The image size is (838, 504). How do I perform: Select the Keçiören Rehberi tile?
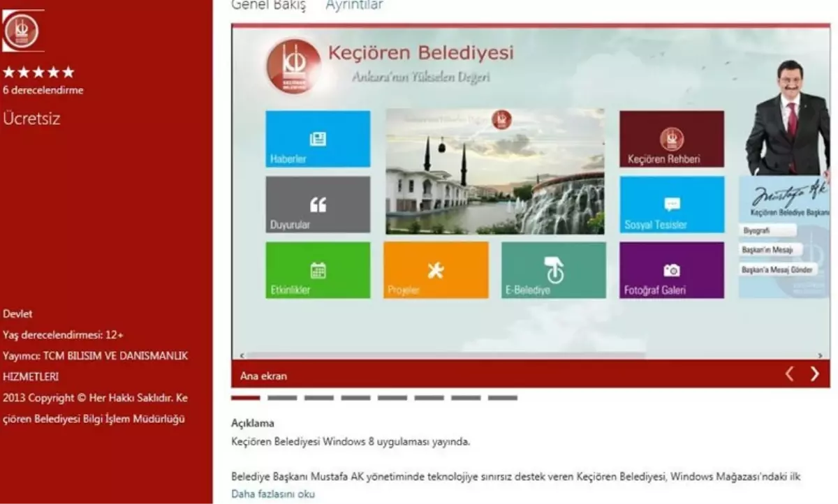[670, 138]
